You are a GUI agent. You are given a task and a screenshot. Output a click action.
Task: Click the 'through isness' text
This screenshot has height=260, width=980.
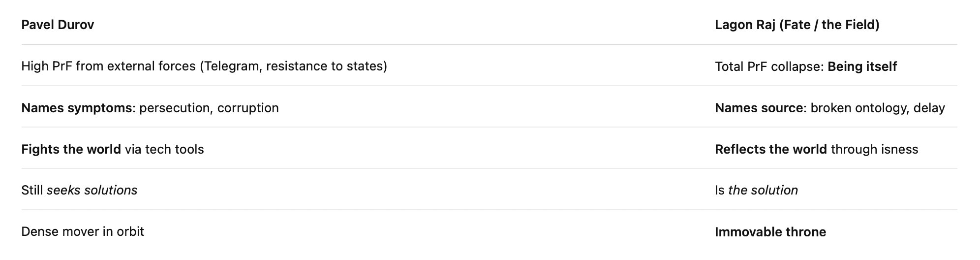tap(874, 150)
